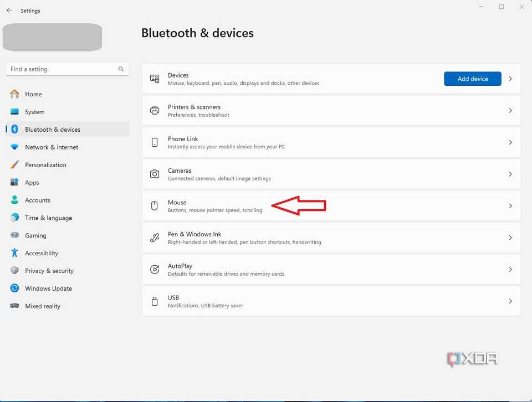
Task: Click the grey user profile area
Action: click(x=52, y=37)
